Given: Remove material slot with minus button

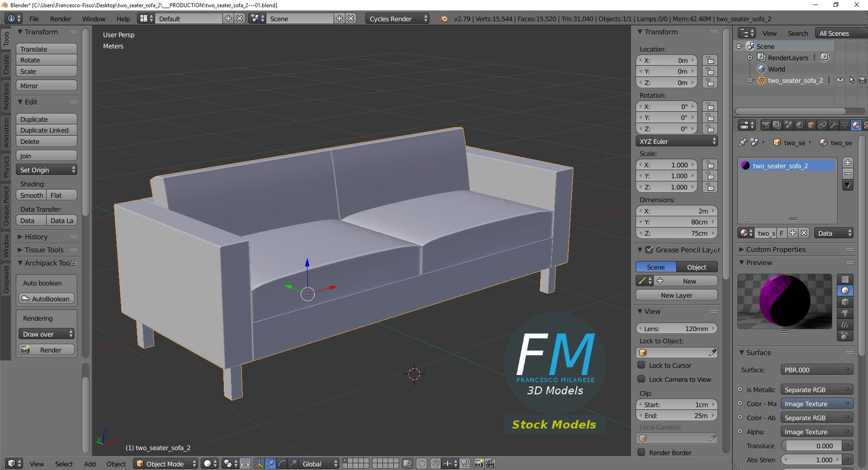Looking at the screenshot, I should [x=848, y=174].
